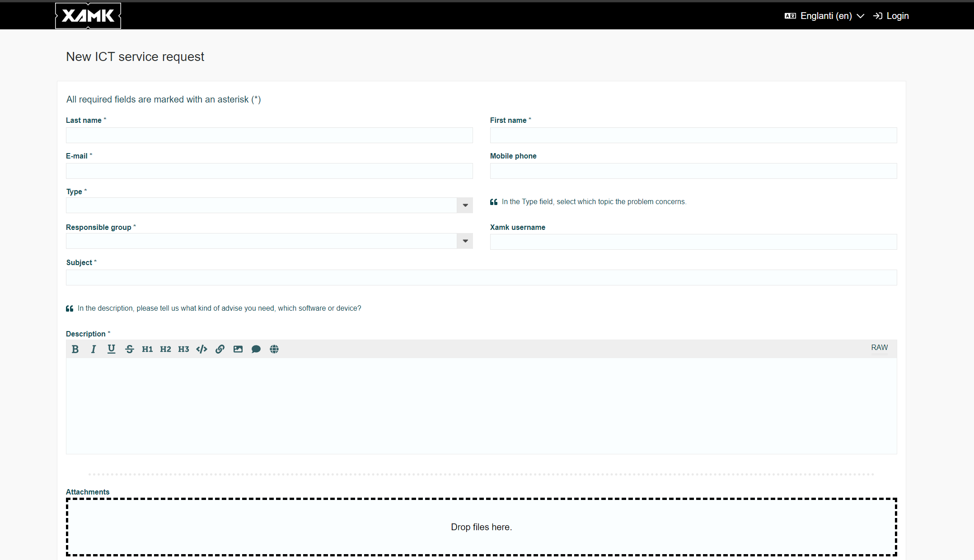Click the speech bubble comment icon

(256, 349)
